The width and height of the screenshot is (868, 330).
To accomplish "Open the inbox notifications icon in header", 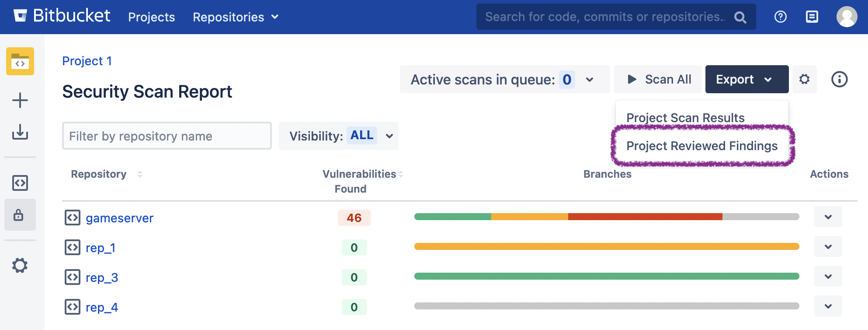I will 812,17.
